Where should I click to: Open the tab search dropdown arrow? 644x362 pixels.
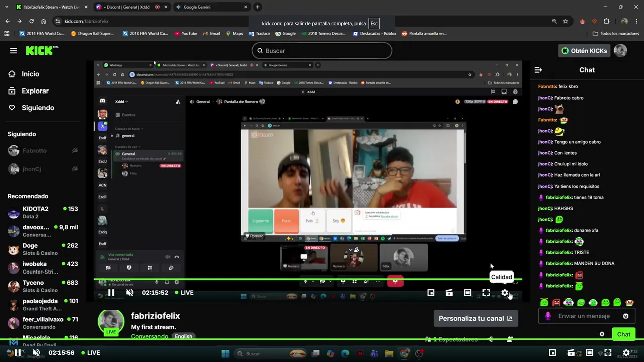6,7
